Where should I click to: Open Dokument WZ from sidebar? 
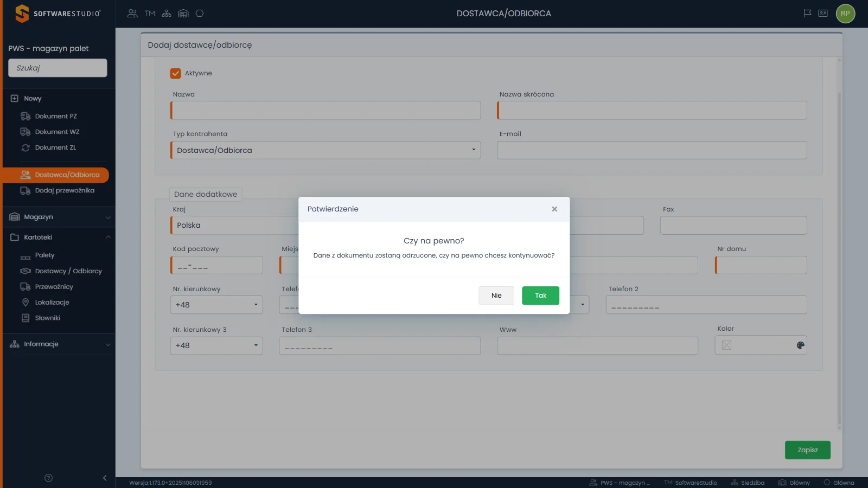tap(56, 132)
